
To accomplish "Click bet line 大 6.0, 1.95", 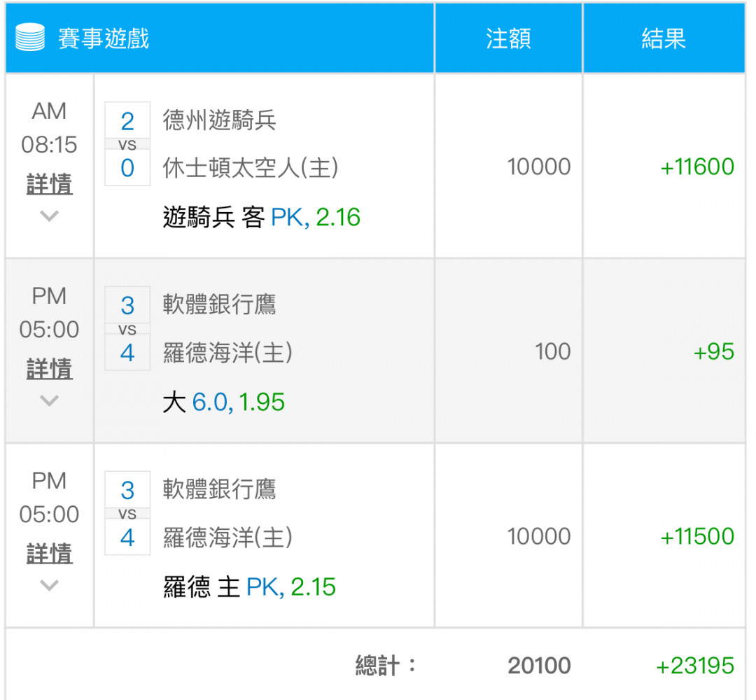I will click(x=224, y=402).
